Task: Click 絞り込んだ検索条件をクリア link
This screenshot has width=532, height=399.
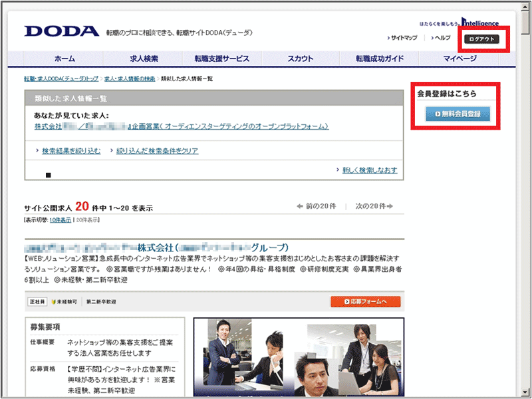Action: coord(157,151)
